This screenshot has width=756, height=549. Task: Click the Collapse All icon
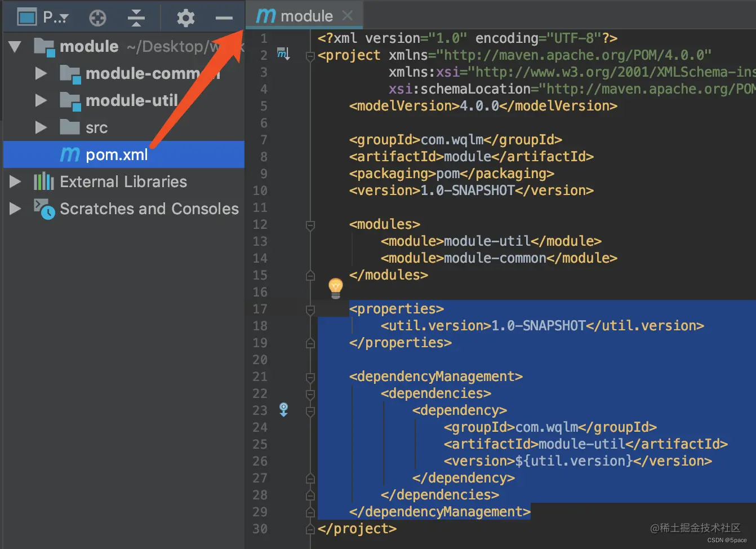click(x=136, y=18)
